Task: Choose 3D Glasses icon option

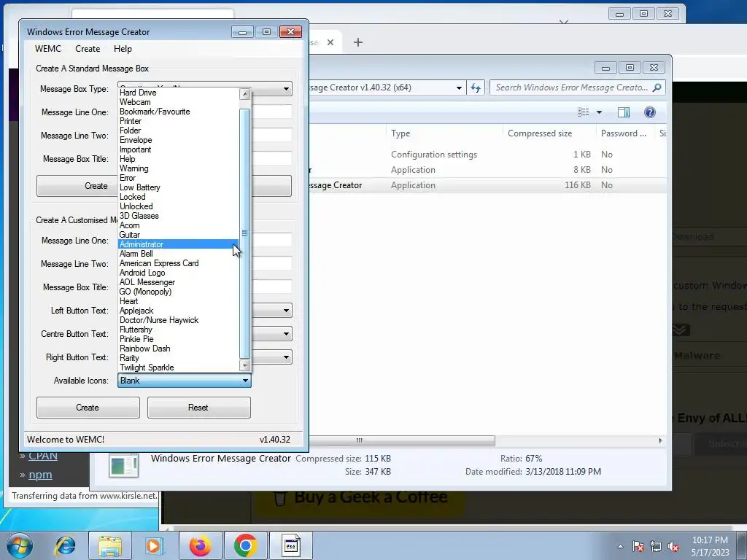Action: (x=178, y=216)
